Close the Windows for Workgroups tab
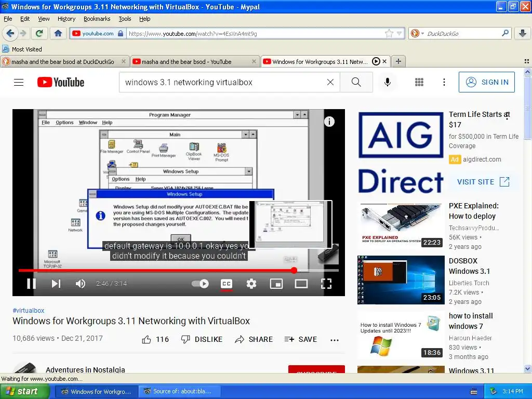This screenshot has height=399, width=532. (x=384, y=61)
